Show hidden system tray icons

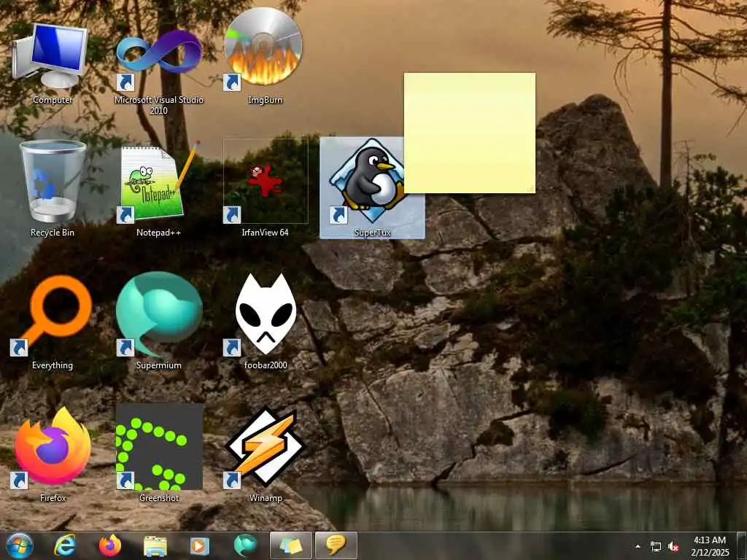coord(638,546)
